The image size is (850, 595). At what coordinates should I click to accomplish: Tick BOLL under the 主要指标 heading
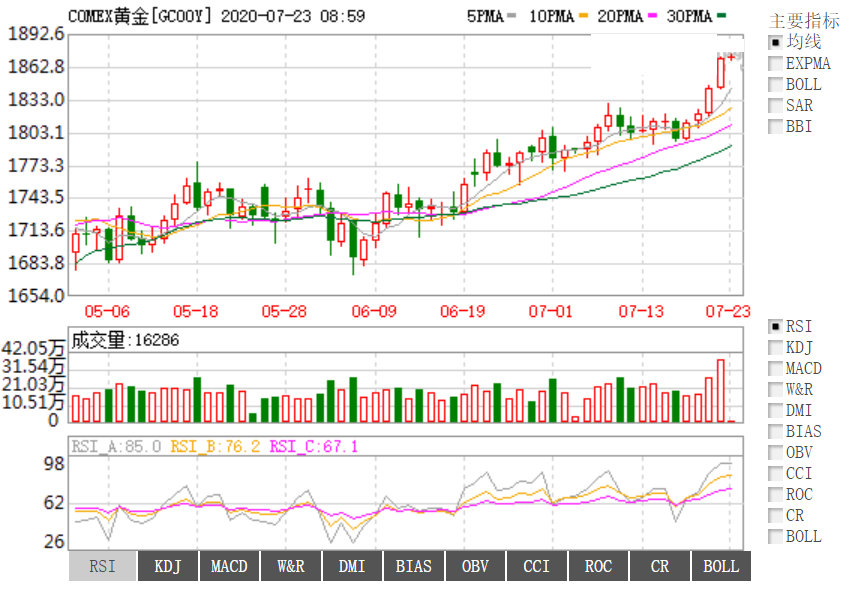pyautogui.click(x=775, y=84)
